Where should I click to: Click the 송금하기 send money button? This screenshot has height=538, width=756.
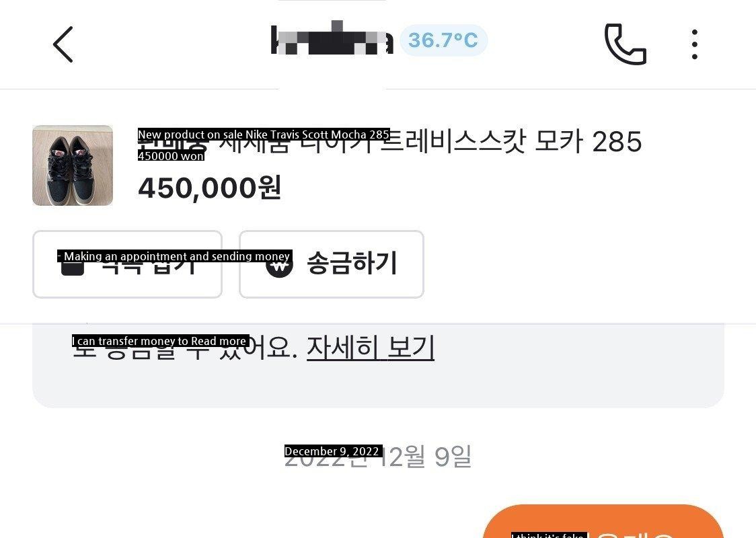coord(331,264)
